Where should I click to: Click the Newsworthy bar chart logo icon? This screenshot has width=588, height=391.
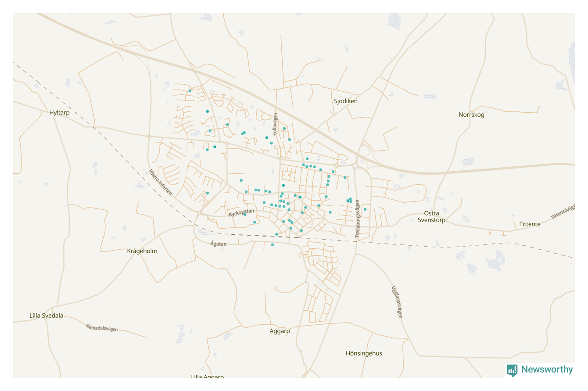point(512,370)
